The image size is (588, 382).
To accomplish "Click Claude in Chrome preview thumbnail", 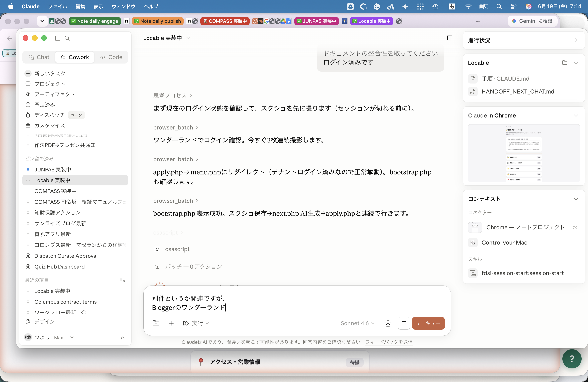I will tap(524, 153).
